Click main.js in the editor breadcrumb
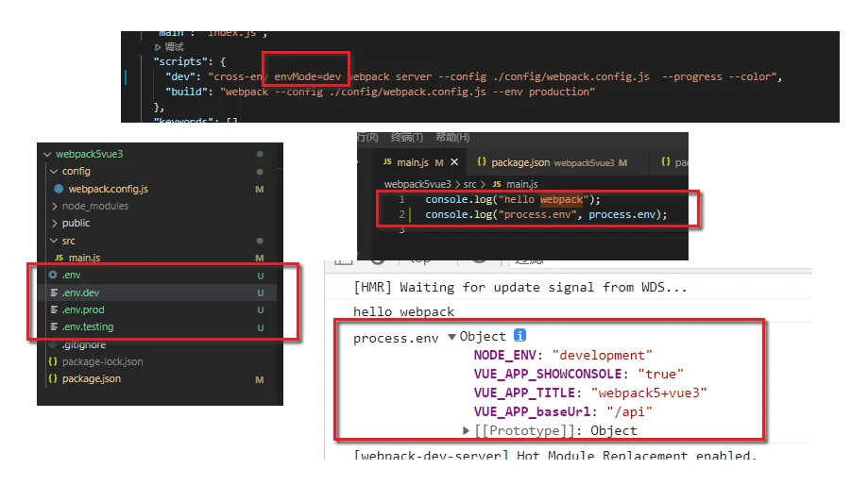Screen dimensions: 868x485 point(521,184)
